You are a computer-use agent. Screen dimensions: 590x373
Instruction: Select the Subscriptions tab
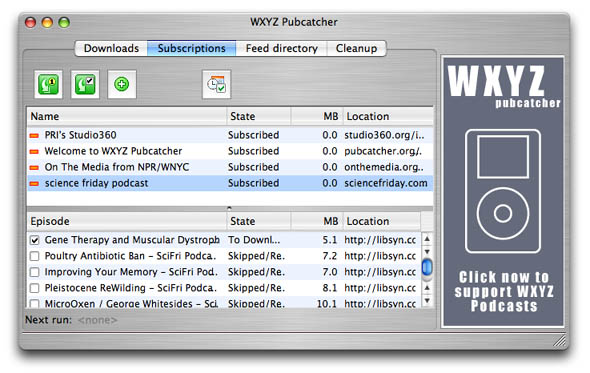coord(192,49)
